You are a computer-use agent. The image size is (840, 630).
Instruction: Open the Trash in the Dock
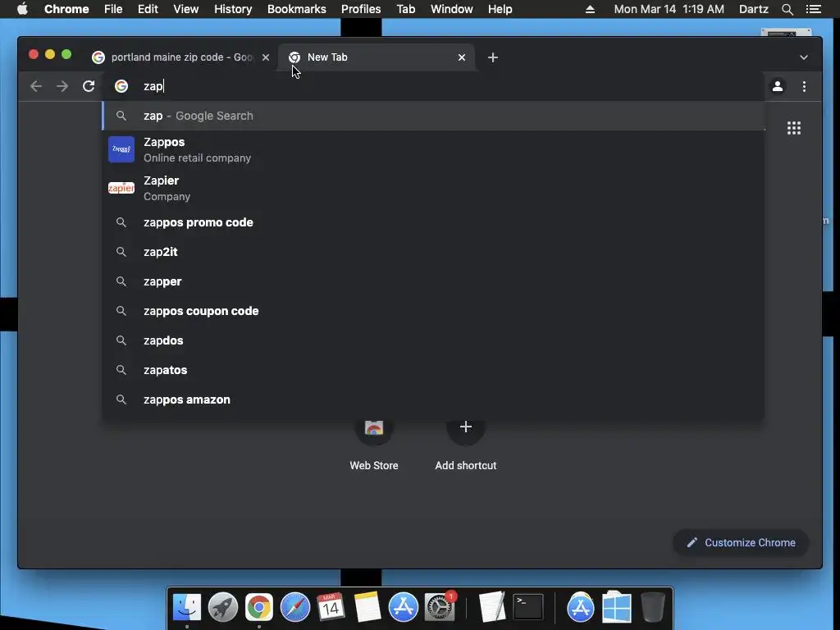click(652, 608)
